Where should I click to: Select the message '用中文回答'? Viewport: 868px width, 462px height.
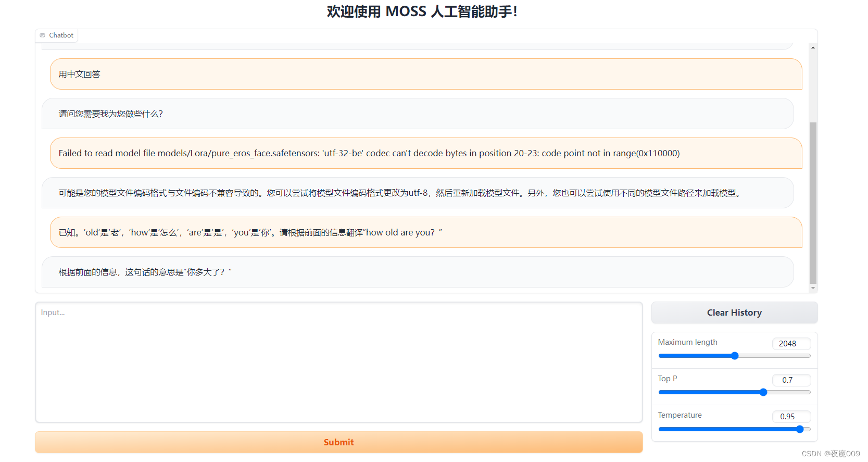426,74
